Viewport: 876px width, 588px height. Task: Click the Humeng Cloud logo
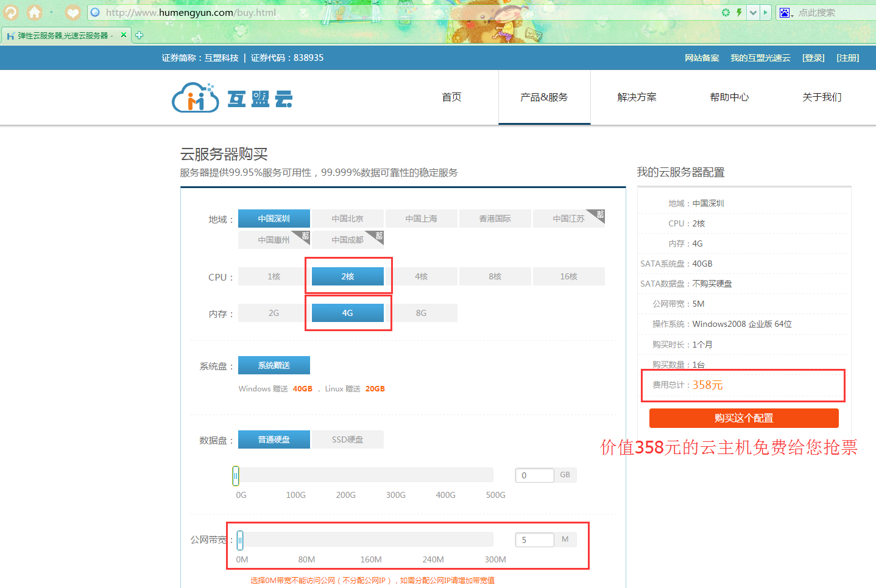(x=232, y=97)
